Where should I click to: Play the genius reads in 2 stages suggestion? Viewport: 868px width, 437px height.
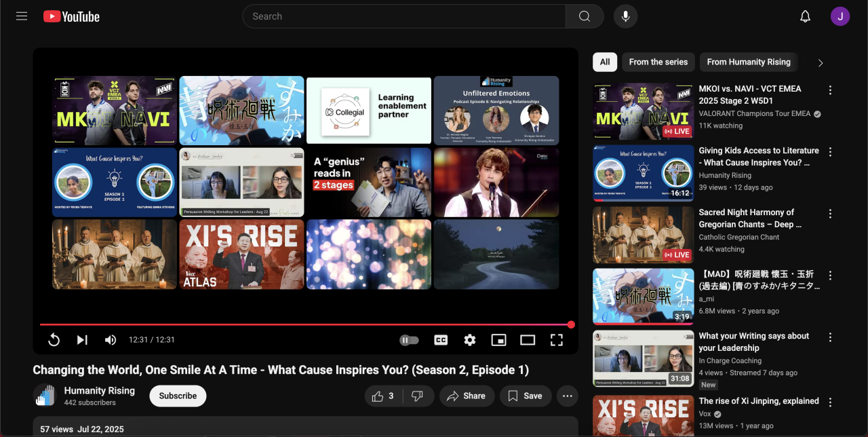[x=369, y=182]
